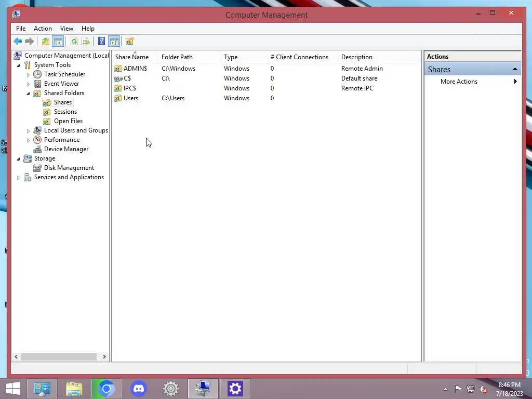Image resolution: width=532 pixels, height=399 pixels.
Task: Expand Services and Applications node
Action: pos(18,178)
